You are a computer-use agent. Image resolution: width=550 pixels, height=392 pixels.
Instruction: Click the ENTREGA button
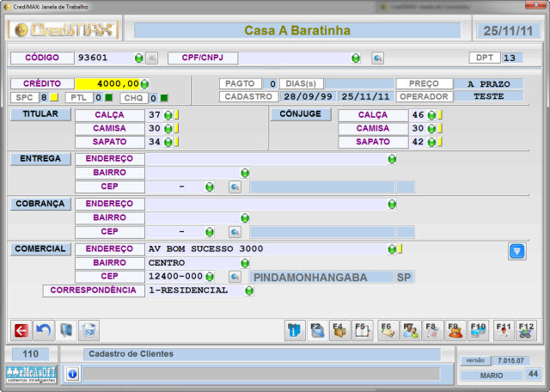coord(40,159)
